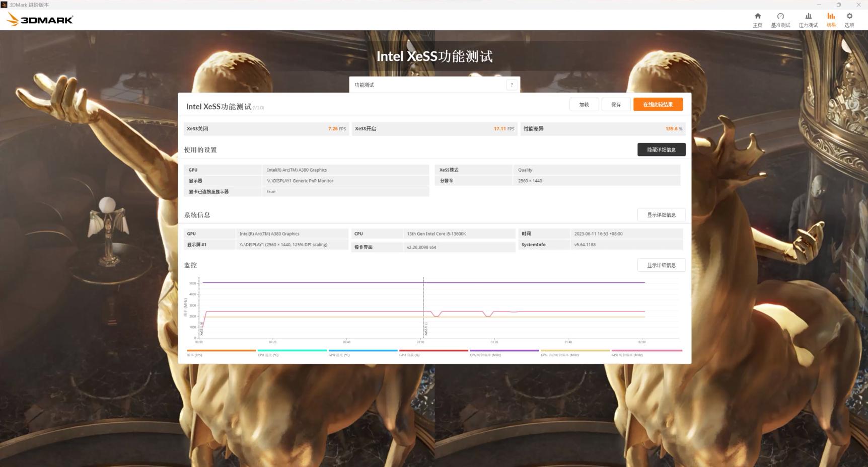The height and width of the screenshot is (467, 868).
Task: Click the 3DMark logo
Action: [40, 20]
